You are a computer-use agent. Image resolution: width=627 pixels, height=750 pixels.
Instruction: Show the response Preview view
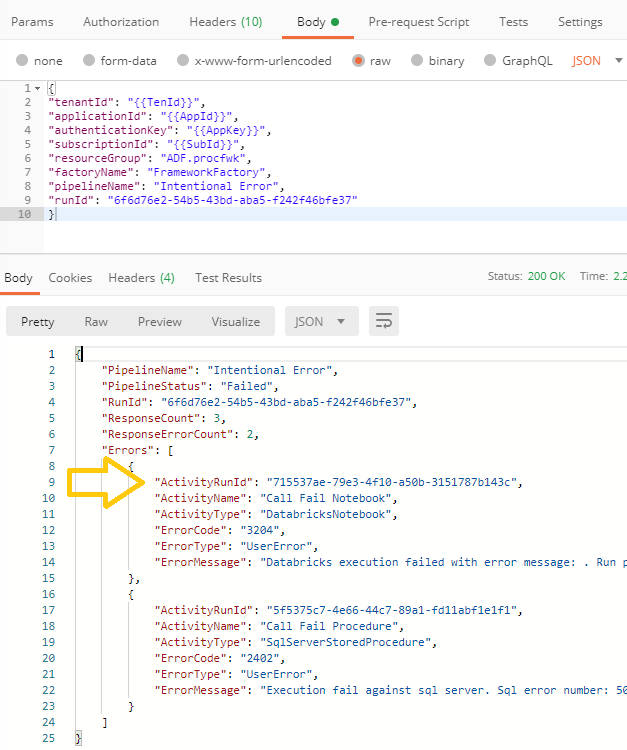coord(160,321)
